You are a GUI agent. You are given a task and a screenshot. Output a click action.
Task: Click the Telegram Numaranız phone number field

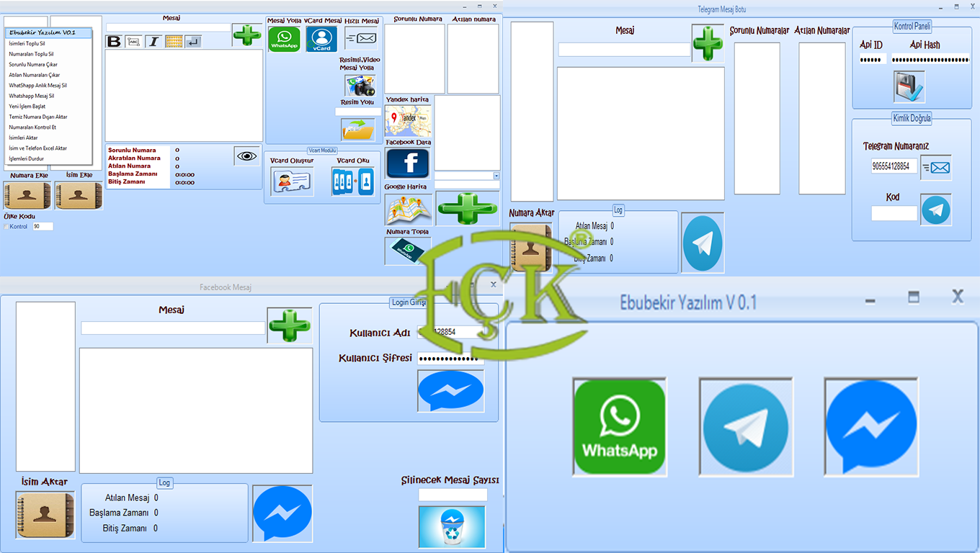[894, 166]
